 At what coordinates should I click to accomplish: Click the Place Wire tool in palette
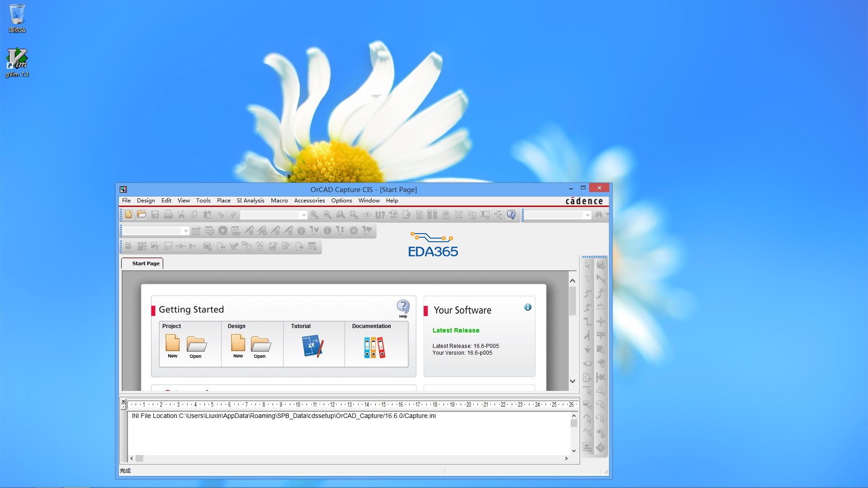coord(587,279)
